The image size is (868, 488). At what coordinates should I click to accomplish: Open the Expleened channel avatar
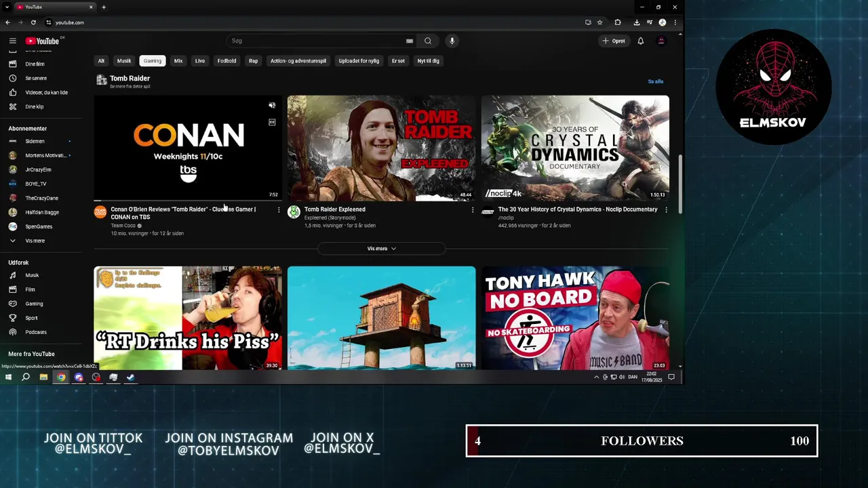(294, 212)
